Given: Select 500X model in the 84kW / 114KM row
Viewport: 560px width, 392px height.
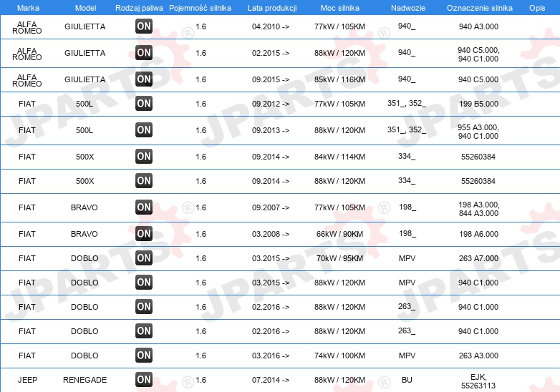Looking at the screenshot, I should (x=85, y=157).
